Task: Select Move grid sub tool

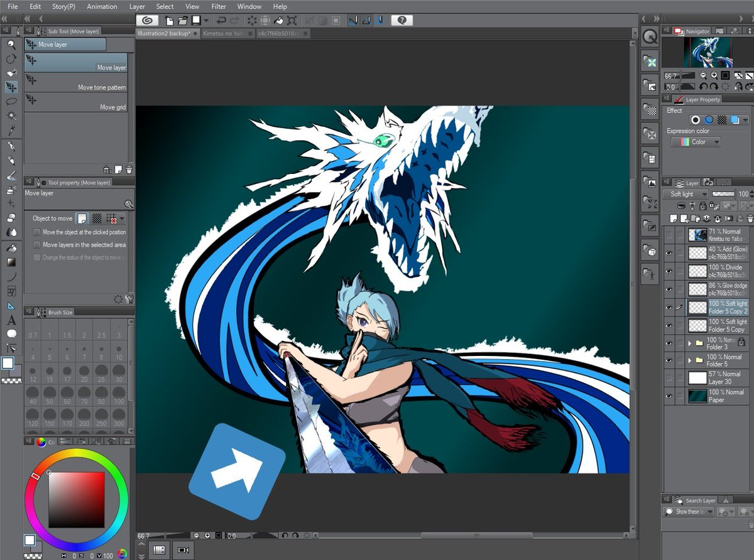Action: click(x=77, y=102)
